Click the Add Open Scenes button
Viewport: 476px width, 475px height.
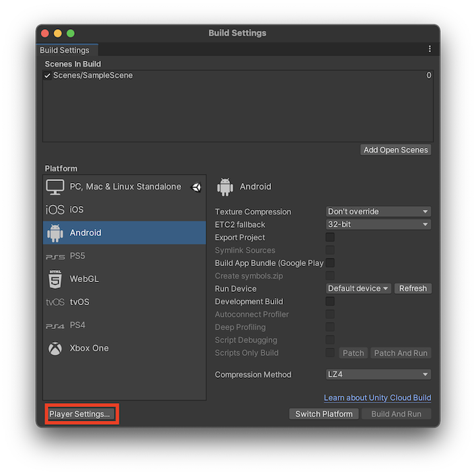pyautogui.click(x=395, y=150)
